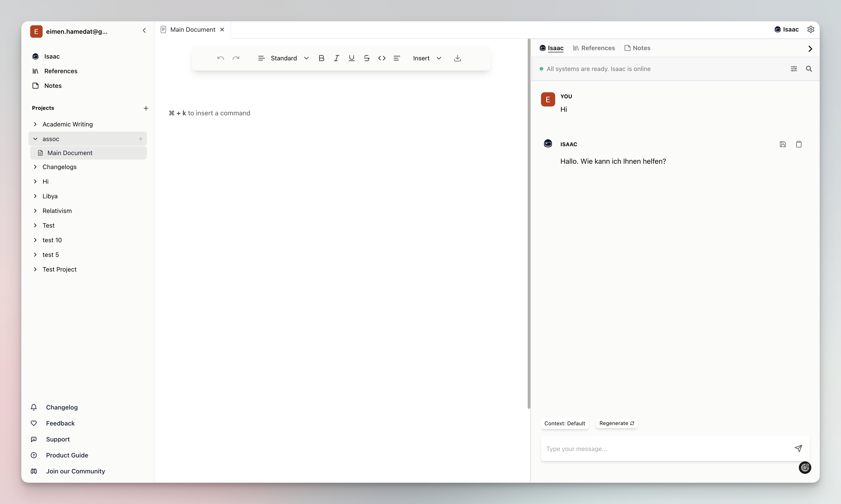Click the undo arrow in toolbar
Image resolution: width=841 pixels, height=504 pixels.
tap(220, 58)
